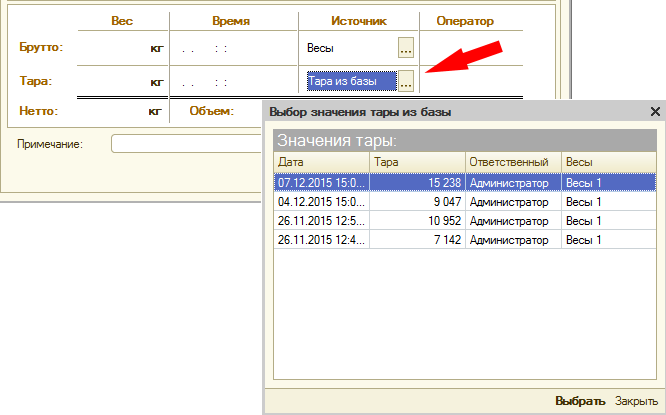The height and width of the screenshot is (415, 666).
Task: Click the Тара column header in the table
Action: [416, 162]
